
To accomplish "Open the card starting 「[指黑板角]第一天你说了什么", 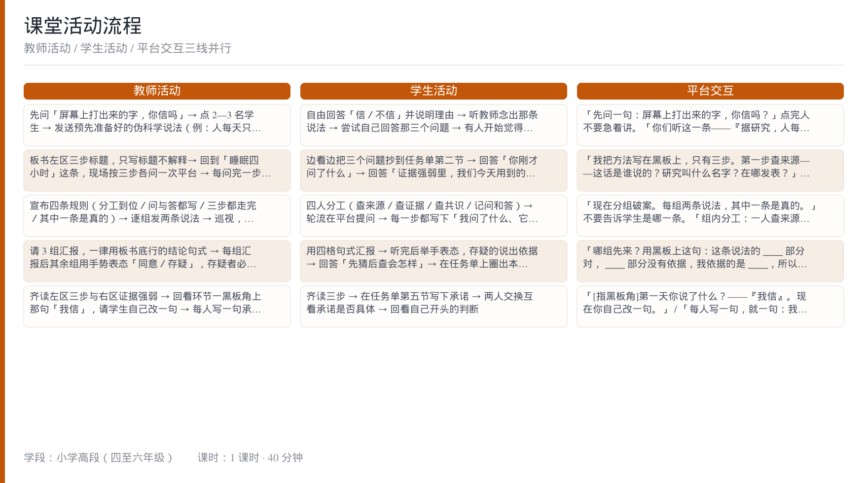I will coord(710,307).
